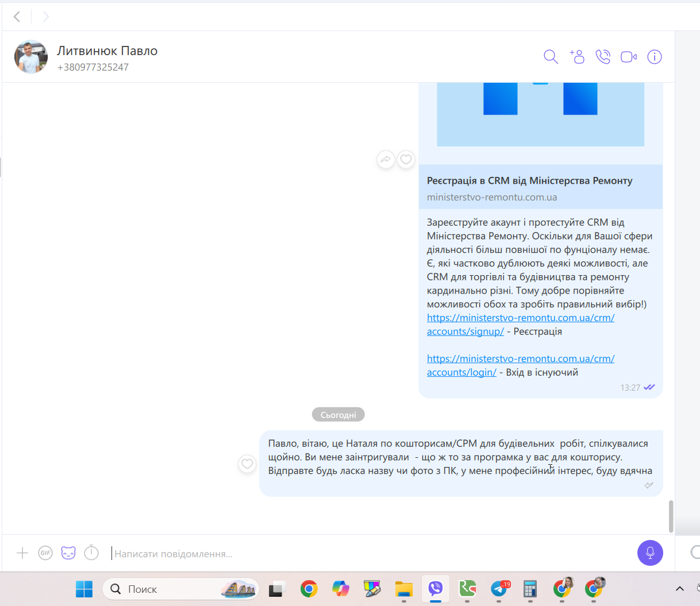Open Task View on taskbar
Viewport: 700px width, 606px height.
coord(277,589)
